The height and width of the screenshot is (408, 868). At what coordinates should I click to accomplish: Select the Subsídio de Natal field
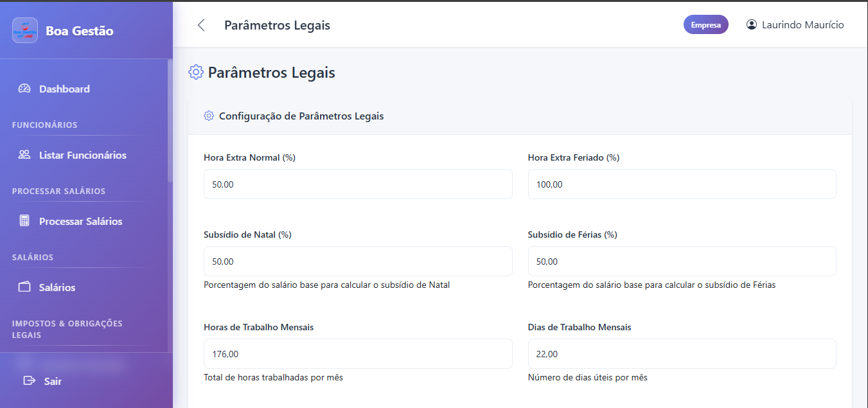[x=358, y=262]
